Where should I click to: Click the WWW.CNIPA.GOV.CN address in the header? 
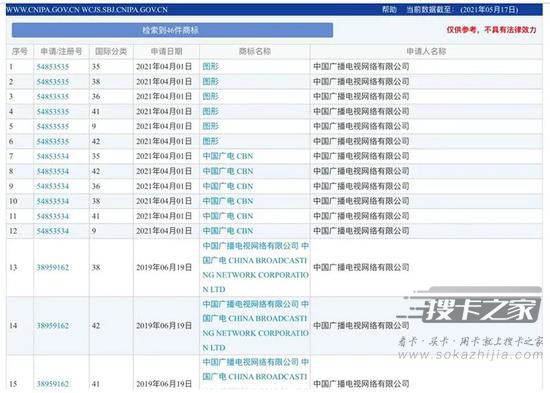pos(43,10)
